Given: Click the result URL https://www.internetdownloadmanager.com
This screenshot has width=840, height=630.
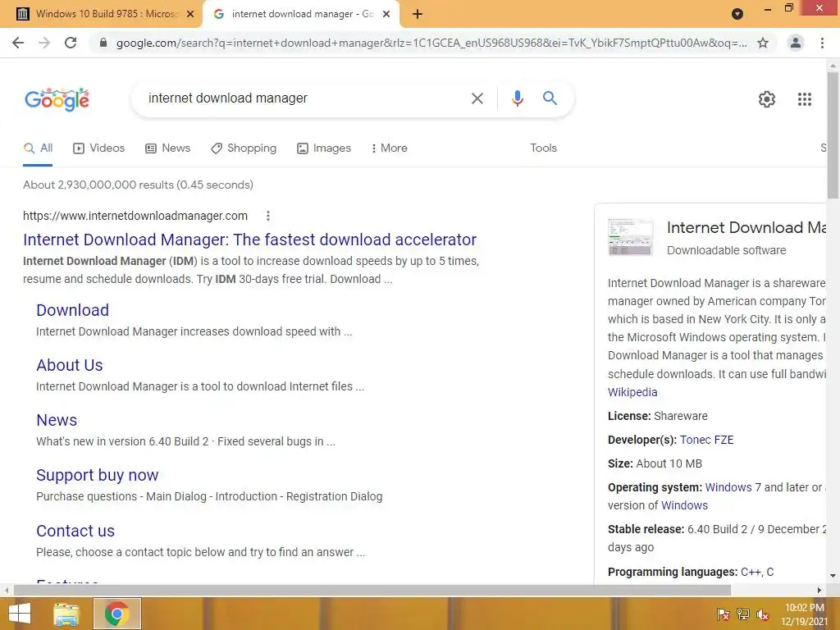Looking at the screenshot, I should [x=135, y=216].
